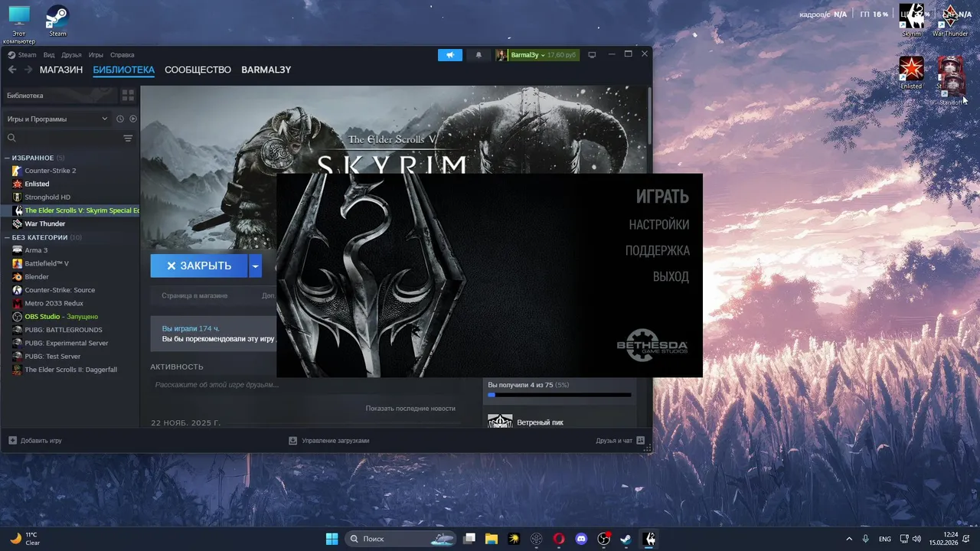Click the library search field

(x=63, y=139)
